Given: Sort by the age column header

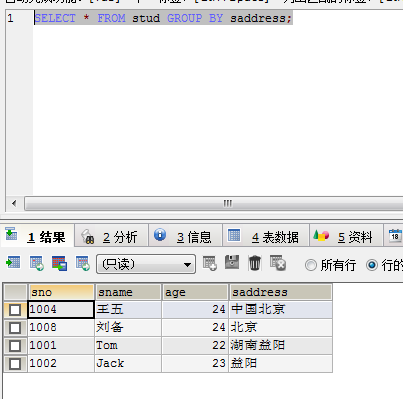Looking at the screenshot, I should point(195,292).
